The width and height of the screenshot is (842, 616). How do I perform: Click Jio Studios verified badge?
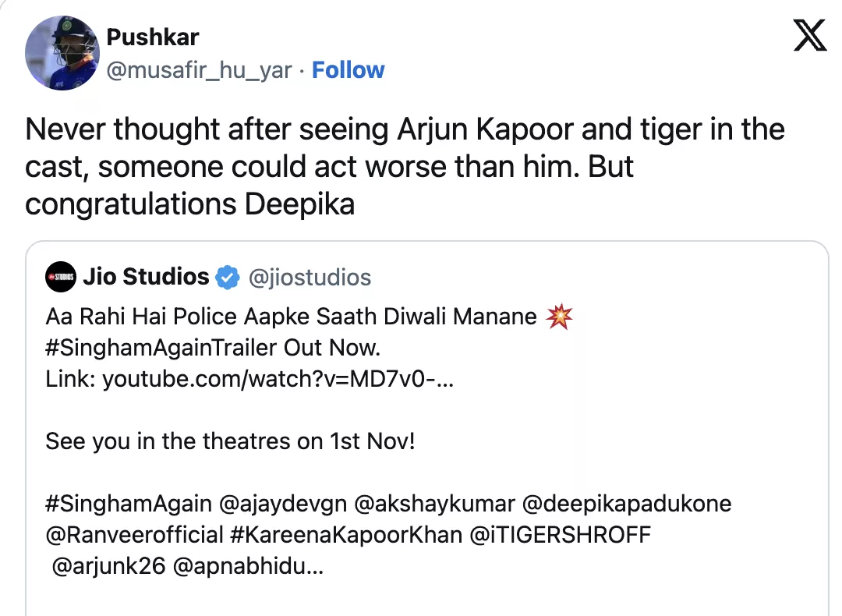coord(227,277)
